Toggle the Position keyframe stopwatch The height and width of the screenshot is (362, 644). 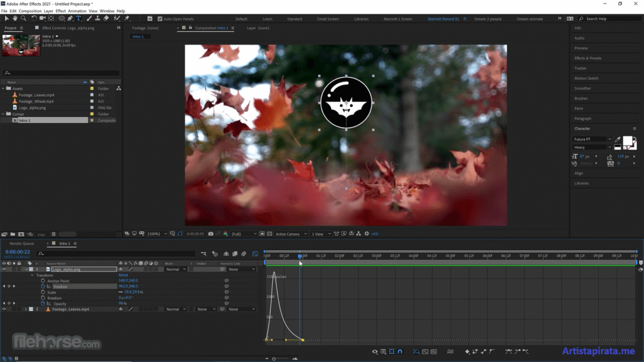coord(43,287)
